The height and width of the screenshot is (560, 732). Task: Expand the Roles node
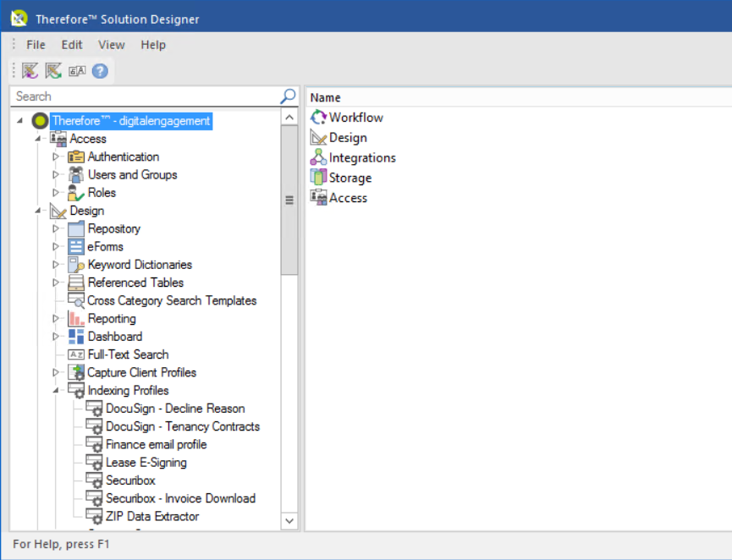point(56,193)
